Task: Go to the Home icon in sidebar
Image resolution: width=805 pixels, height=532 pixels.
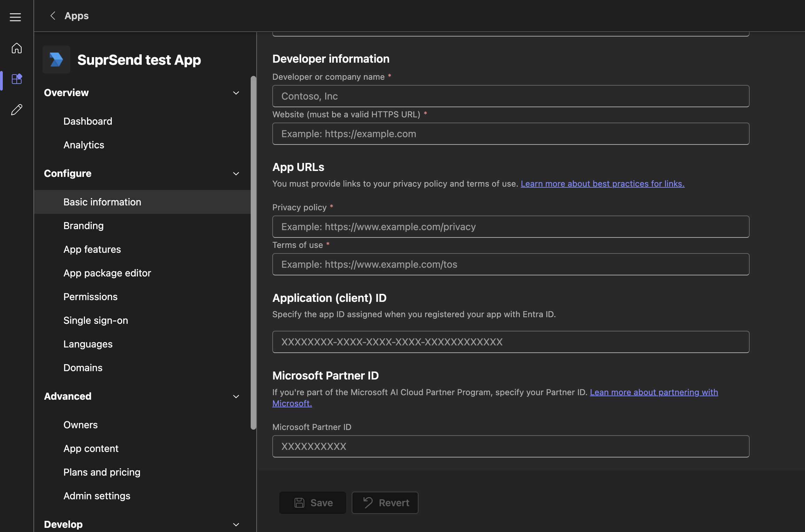Action: pos(16,48)
